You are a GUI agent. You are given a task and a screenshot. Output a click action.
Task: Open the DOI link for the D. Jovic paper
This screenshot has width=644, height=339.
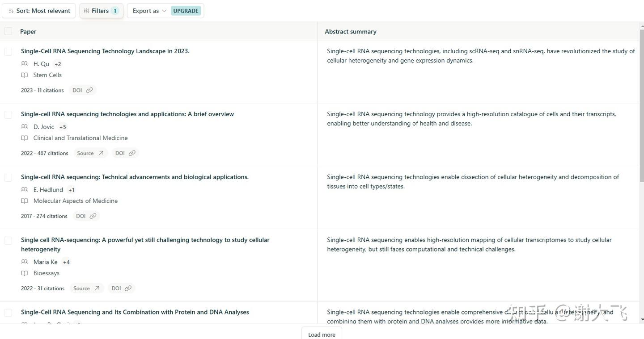coord(132,153)
